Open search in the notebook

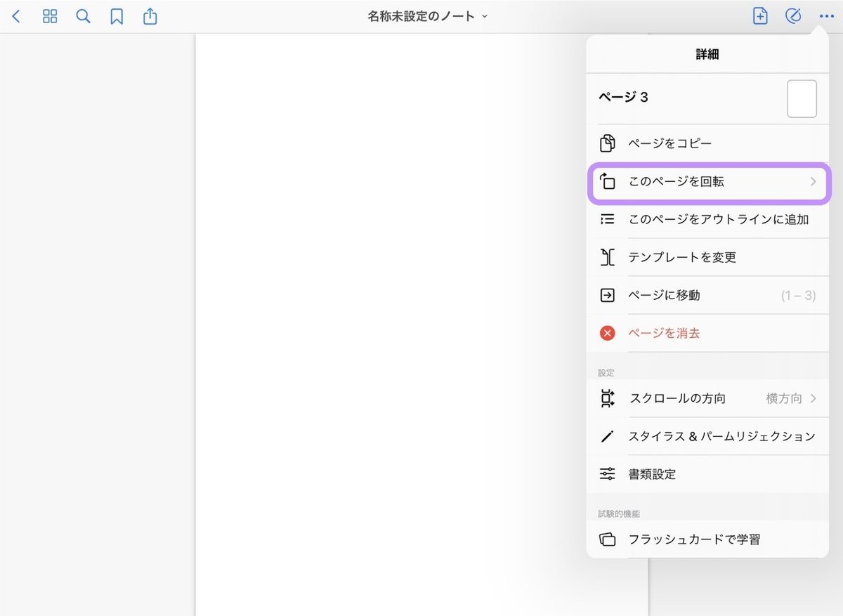[82, 16]
